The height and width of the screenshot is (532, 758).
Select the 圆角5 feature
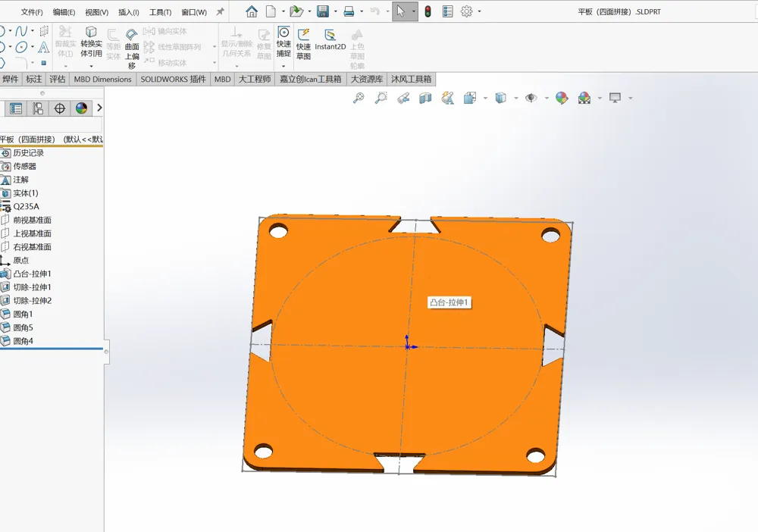[23, 327]
